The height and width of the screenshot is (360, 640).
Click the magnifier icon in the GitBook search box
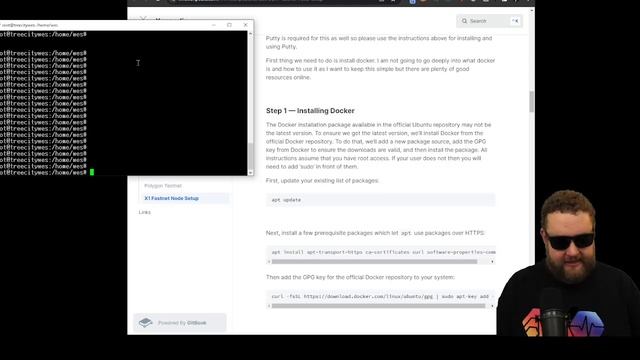point(464,21)
